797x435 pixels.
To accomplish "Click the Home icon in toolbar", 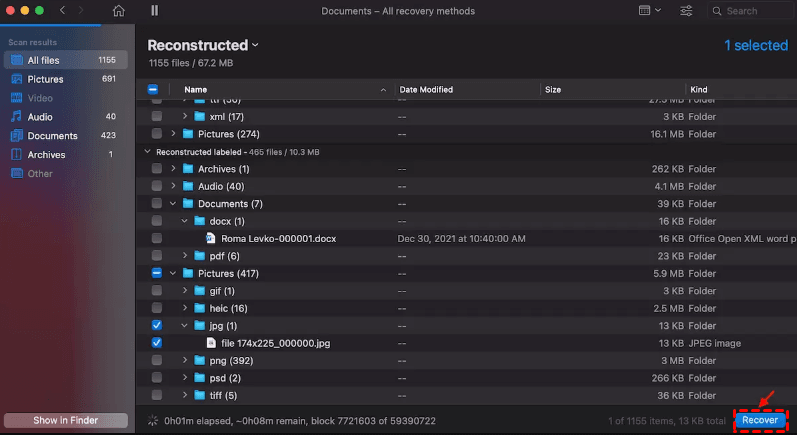I will 119,11.
